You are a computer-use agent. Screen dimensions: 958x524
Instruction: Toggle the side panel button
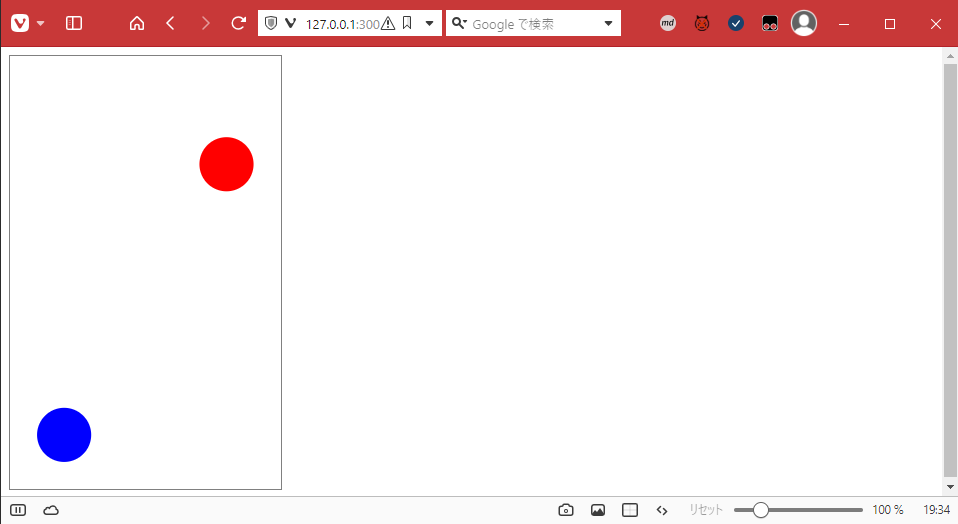point(74,24)
